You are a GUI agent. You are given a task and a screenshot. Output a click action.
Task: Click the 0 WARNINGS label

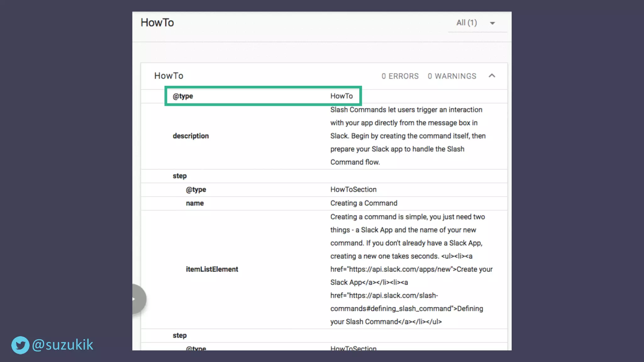[452, 76]
